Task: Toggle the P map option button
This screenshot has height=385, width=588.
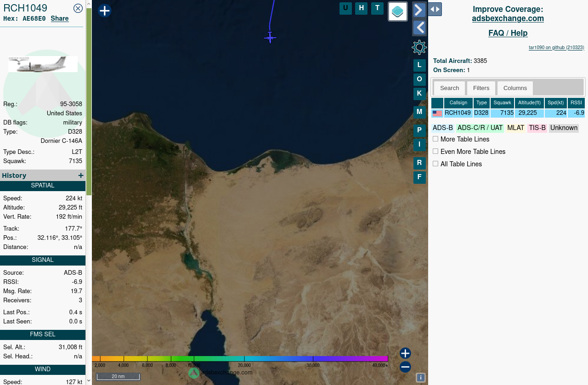Action: pos(419,130)
